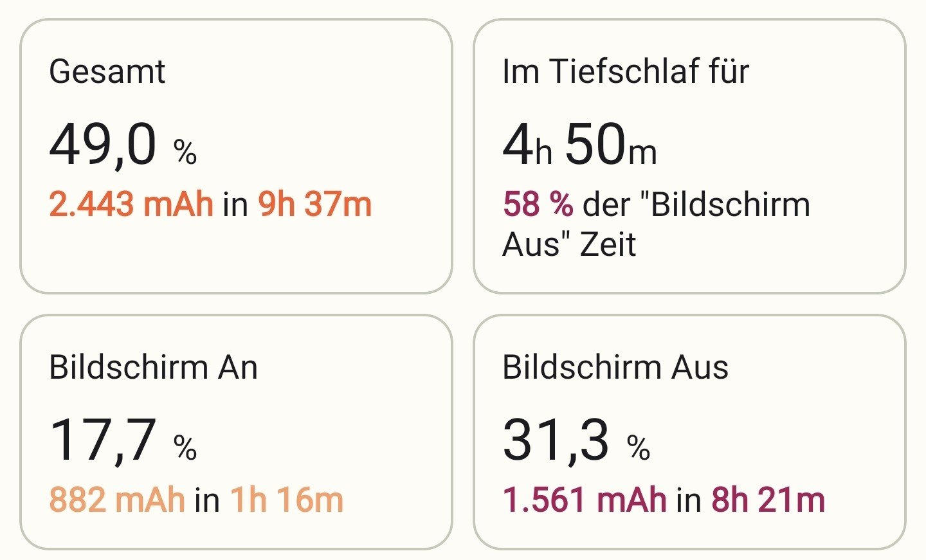Open the Im Tiefschlaf für heading

[x=626, y=71]
